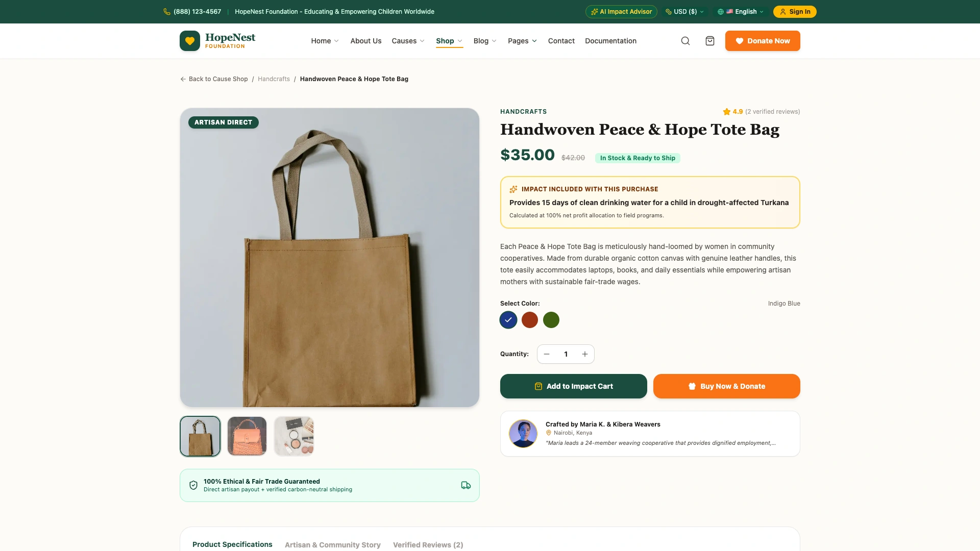980x551 pixels.
Task: Go back to Cause Shop link
Action: pos(214,79)
